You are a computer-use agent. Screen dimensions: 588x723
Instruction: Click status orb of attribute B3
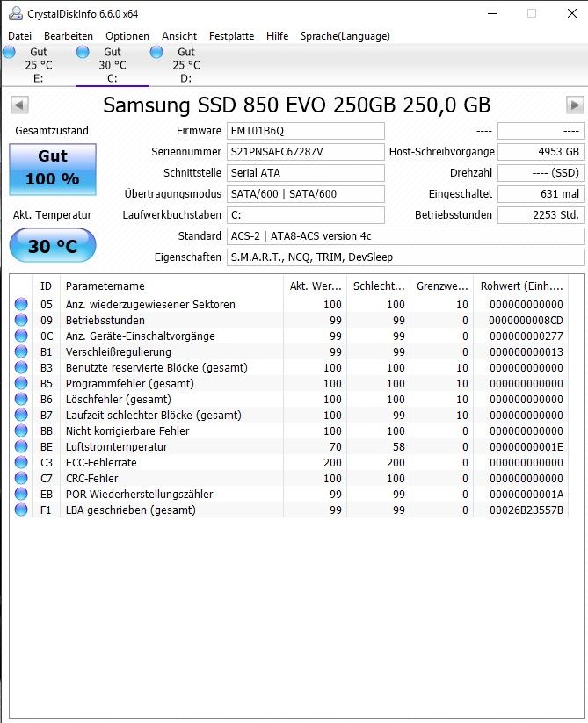[21, 367]
